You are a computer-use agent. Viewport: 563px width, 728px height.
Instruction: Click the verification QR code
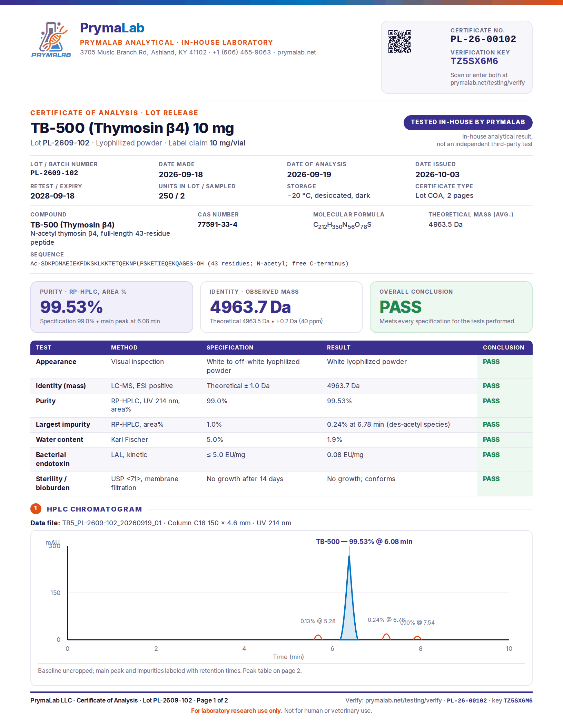tap(400, 42)
